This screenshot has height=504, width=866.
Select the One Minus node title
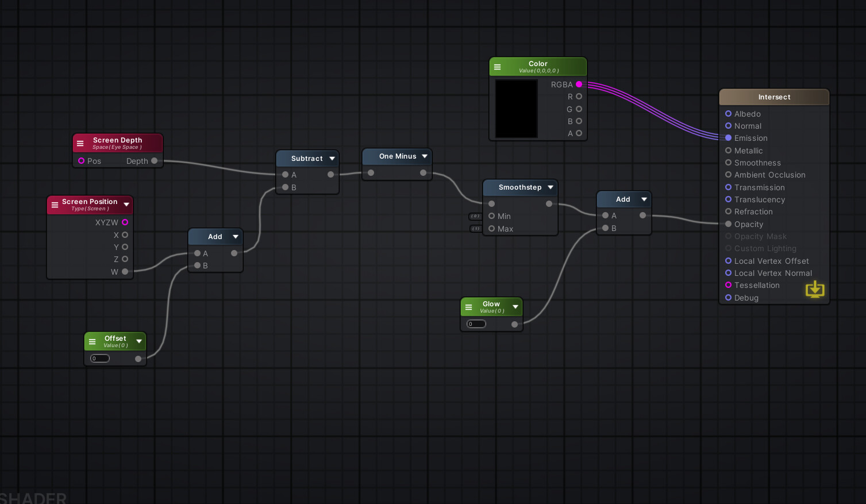pyautogui.click(x=398, y=156)
